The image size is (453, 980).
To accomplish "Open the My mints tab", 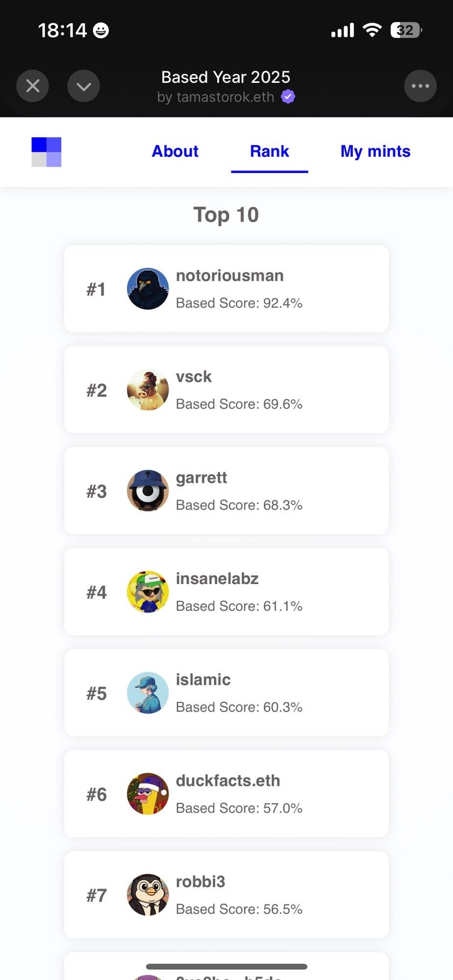I will (x=375, y=151).
